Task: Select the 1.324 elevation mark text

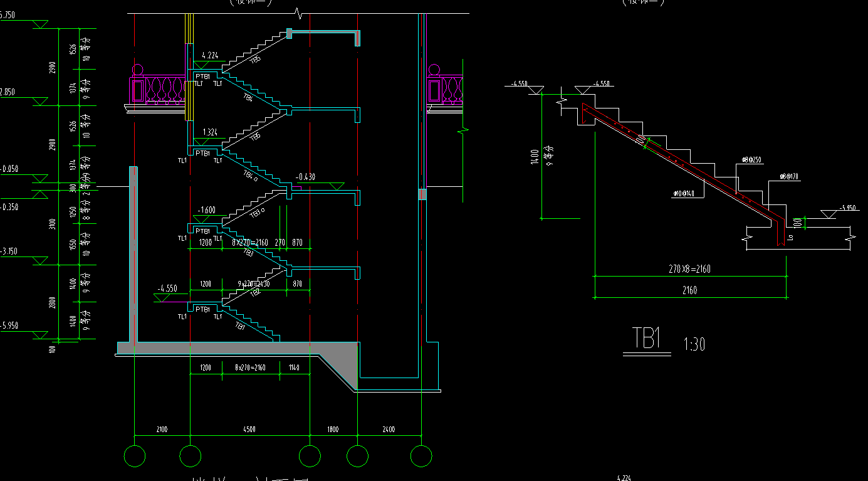Action: click(209, 132)
